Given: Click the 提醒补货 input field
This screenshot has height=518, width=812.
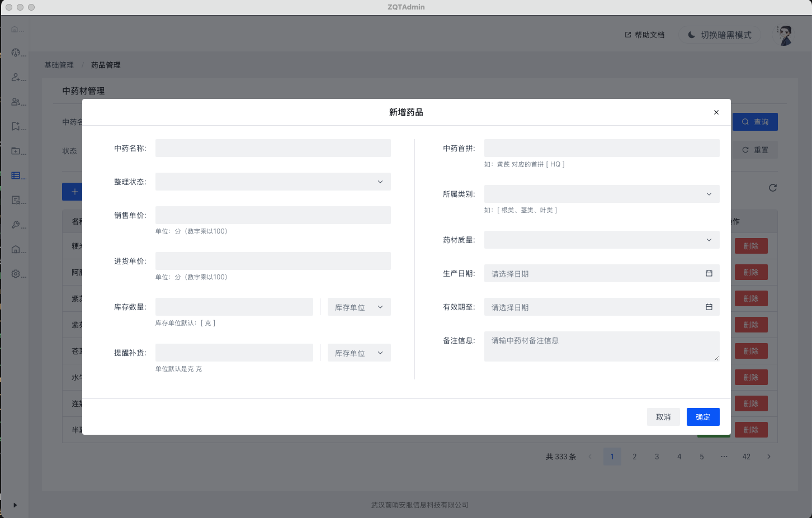Looking at the screenshot, I should 234,353.
